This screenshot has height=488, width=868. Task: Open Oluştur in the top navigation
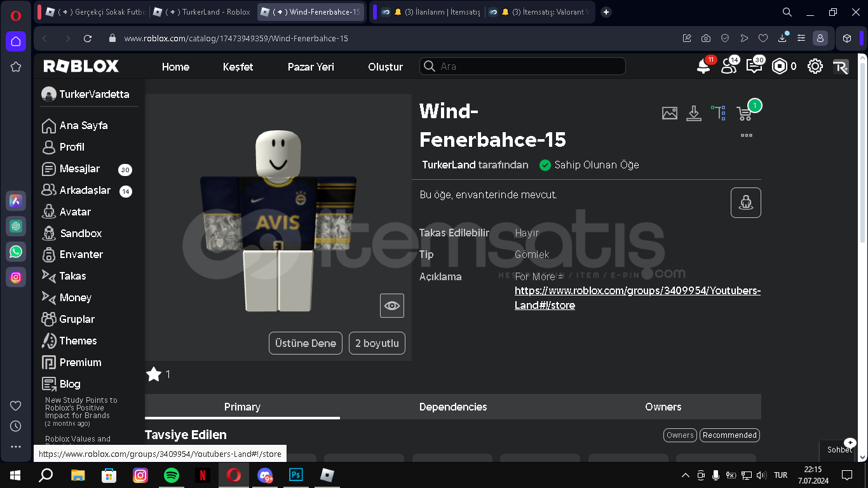(386, 67)
